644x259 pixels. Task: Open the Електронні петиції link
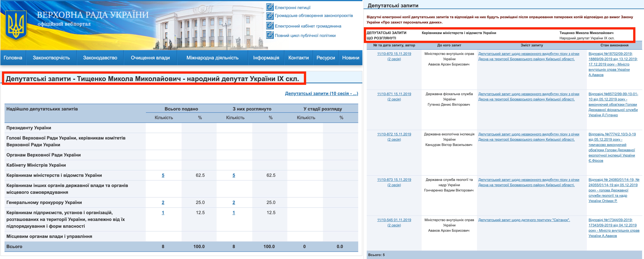pyautogui.click(x=293, y=8)
